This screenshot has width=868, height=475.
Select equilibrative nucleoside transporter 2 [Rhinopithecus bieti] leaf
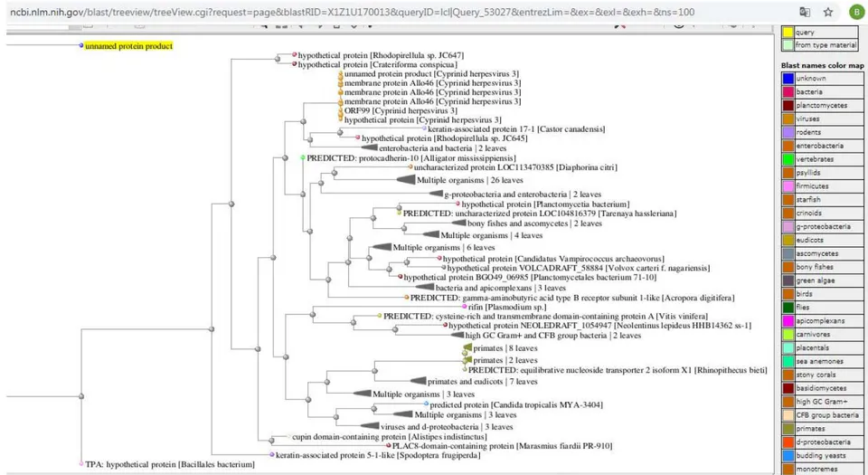pyautogui.click(x=618, y=370)
